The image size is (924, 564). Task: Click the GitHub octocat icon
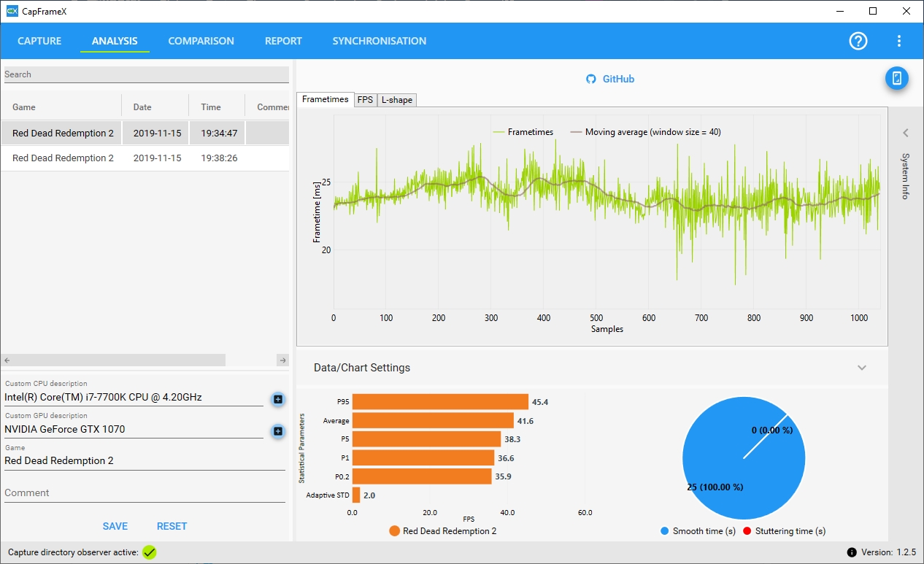click(591, 79)
